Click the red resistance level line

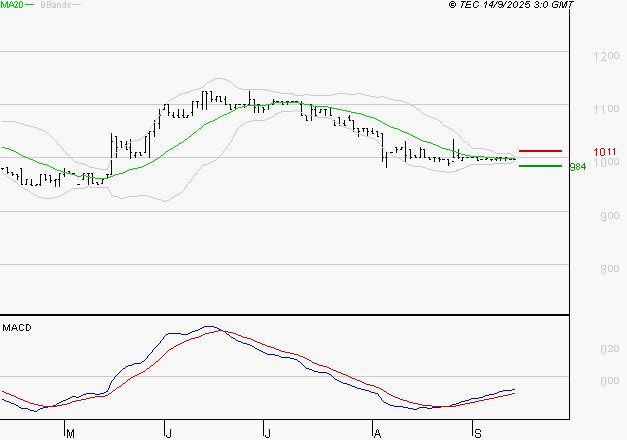(x=540, y=151)
